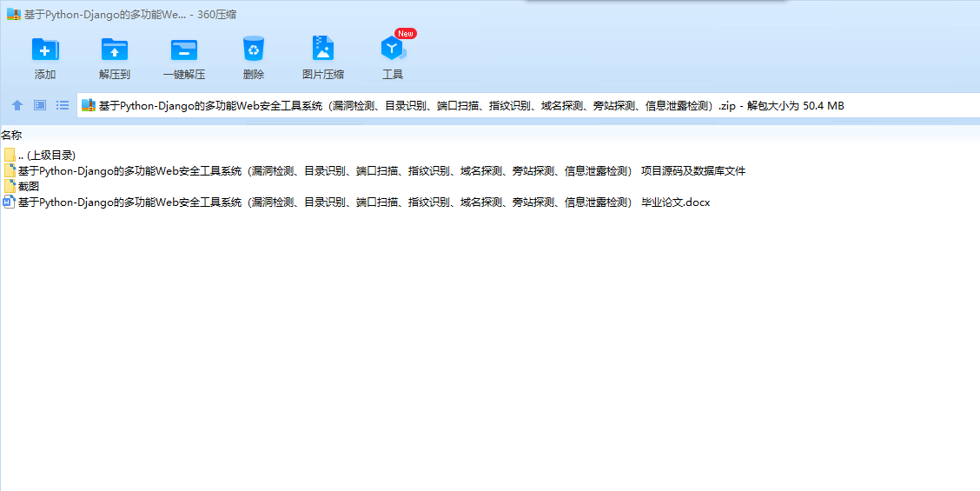Select the .. (上级目录) parent folder row
980x491 pixels.
[x=39, y=155]
